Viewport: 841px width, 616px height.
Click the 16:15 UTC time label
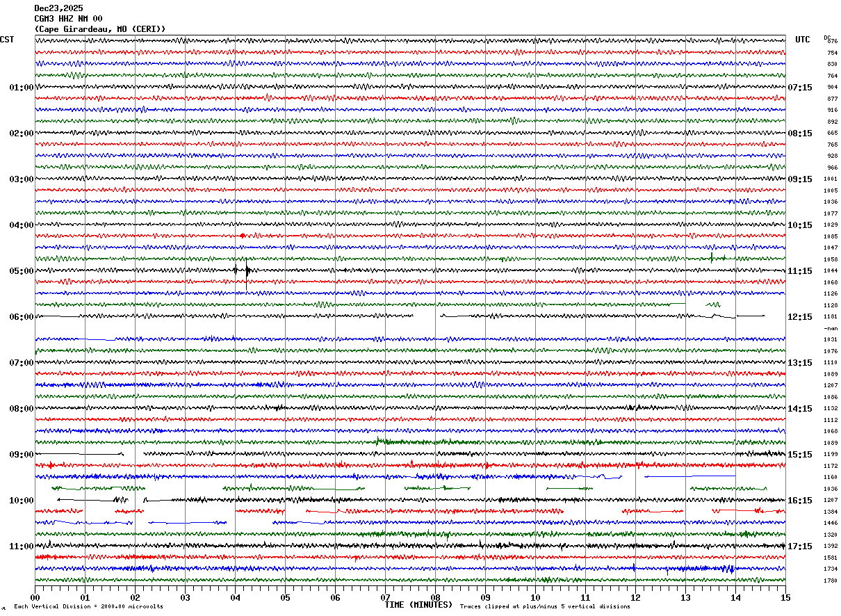point(800,501)
